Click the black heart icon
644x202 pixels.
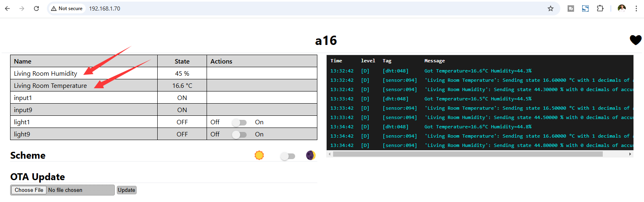point(636,40)
